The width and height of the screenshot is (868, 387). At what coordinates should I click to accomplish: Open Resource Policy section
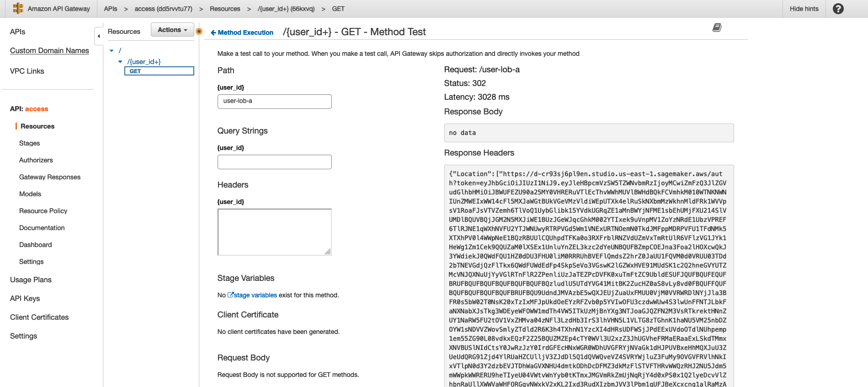pos(43,211)
